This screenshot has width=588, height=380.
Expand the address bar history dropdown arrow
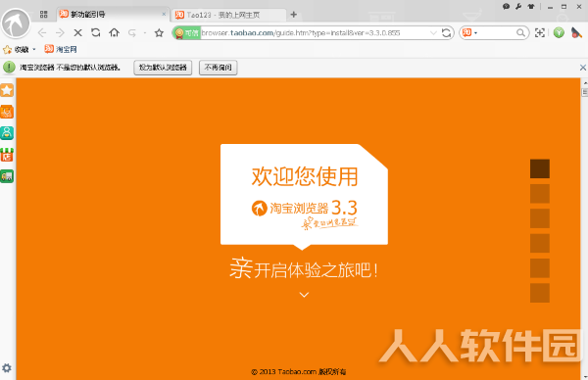pos(433,33)
